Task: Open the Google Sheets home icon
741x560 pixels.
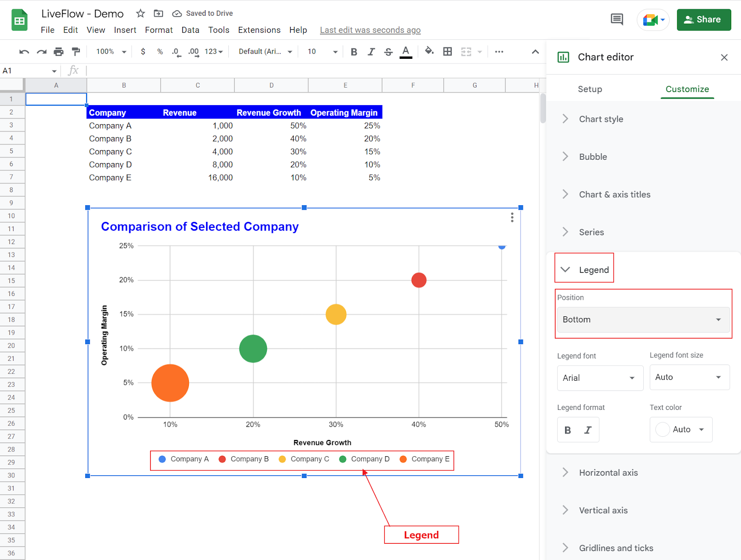Action: pyautogui.click(x=19, y=20)
